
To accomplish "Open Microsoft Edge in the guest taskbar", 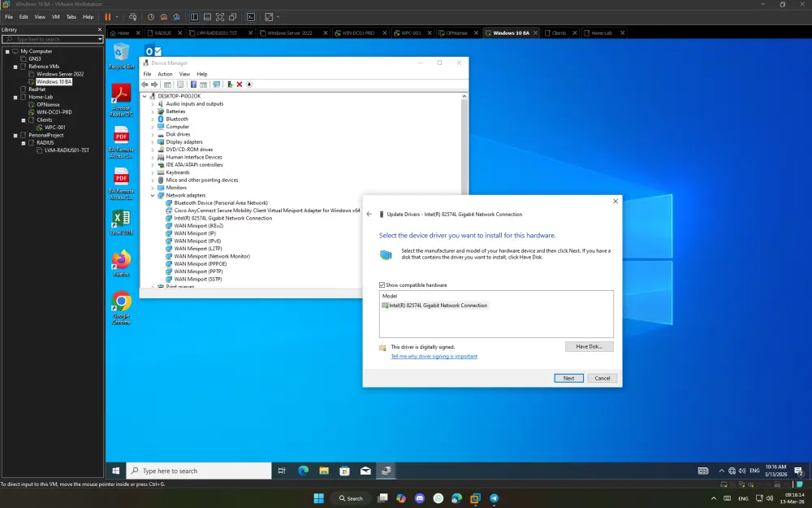I will click(x=303, y=471).
